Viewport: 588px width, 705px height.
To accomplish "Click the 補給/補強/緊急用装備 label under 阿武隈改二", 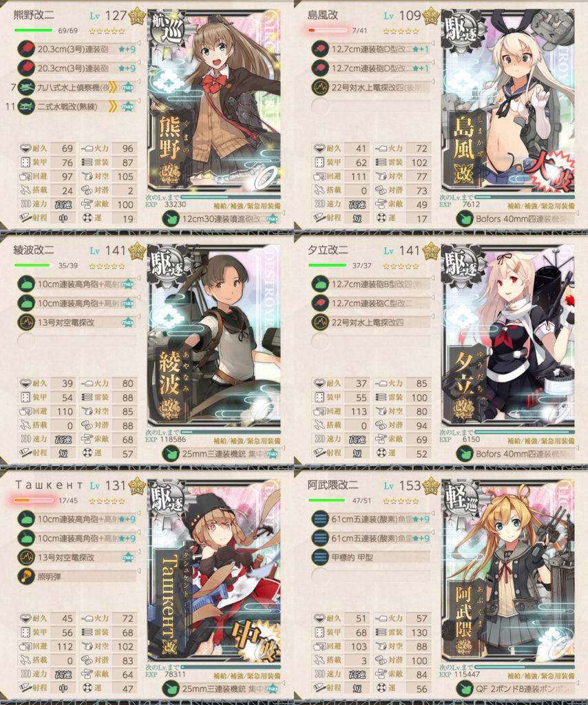I will coord(540,676).
